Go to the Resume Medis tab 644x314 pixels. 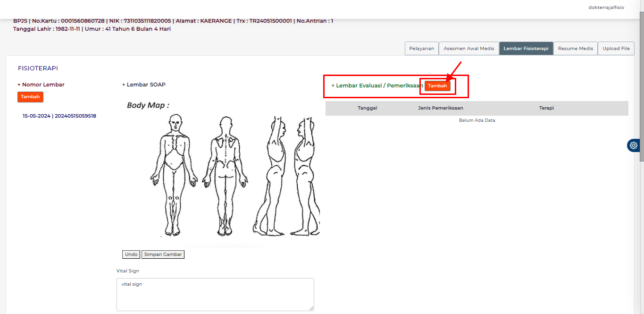point(575,49)
